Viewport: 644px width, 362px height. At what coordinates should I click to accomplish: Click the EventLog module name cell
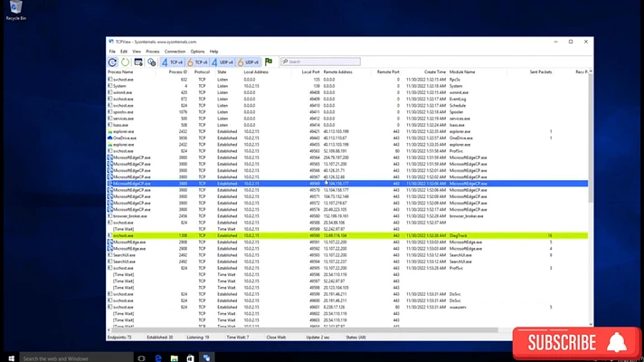[458, 99]
